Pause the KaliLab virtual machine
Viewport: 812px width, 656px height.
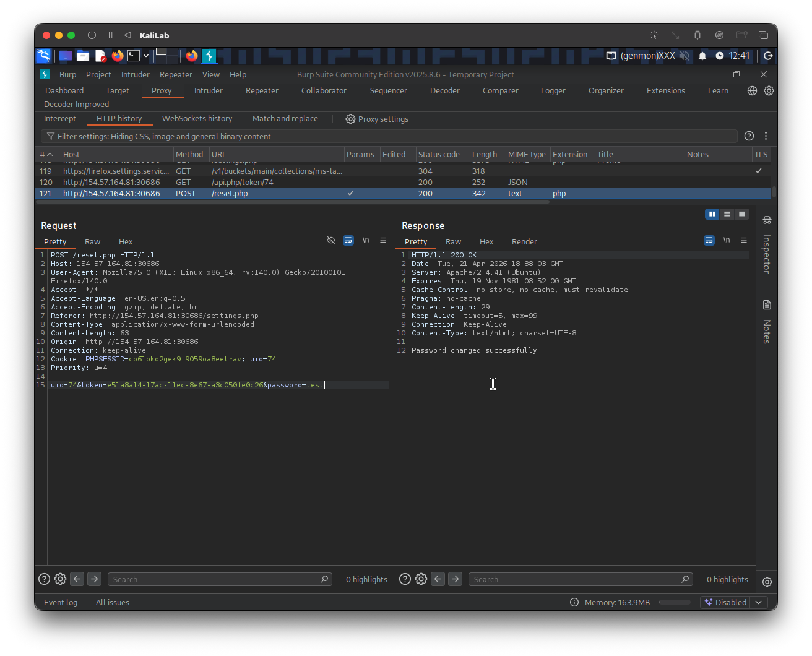click(110, 35)
